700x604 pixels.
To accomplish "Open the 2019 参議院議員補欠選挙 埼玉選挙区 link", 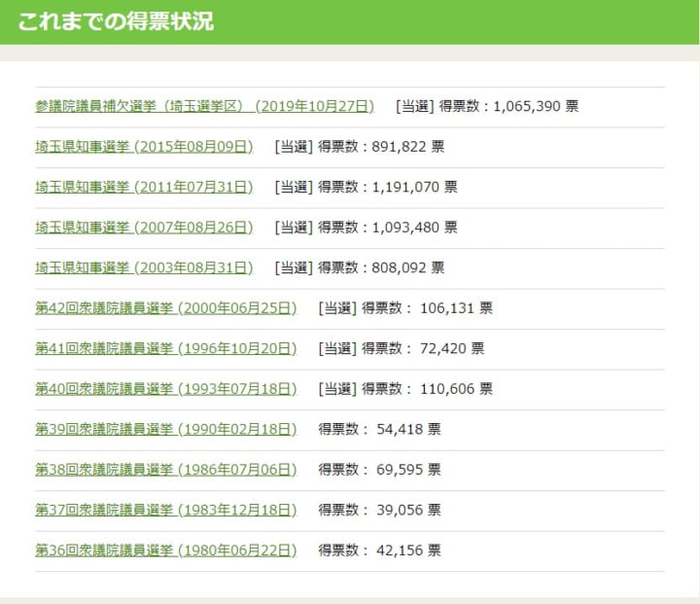I will (204, 106).
